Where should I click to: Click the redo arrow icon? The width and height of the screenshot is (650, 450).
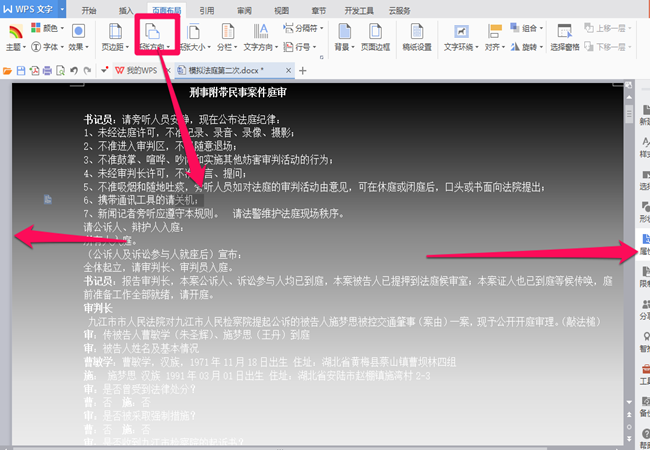click(x=87, y=71)
